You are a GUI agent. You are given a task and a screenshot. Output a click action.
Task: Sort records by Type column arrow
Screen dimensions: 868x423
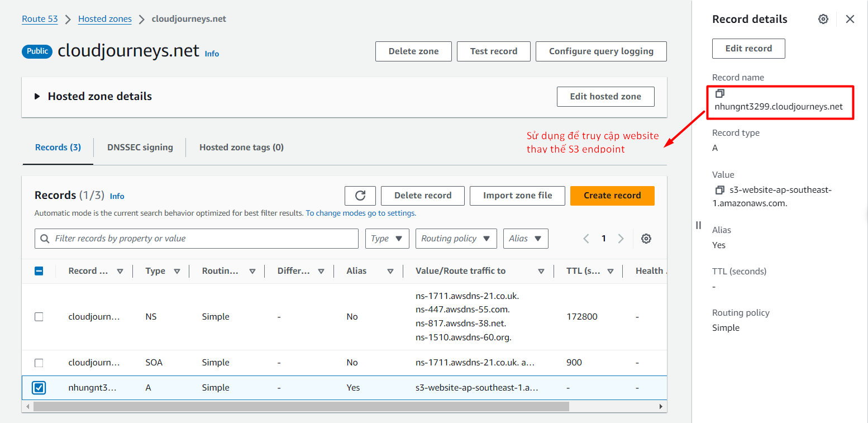177,271
